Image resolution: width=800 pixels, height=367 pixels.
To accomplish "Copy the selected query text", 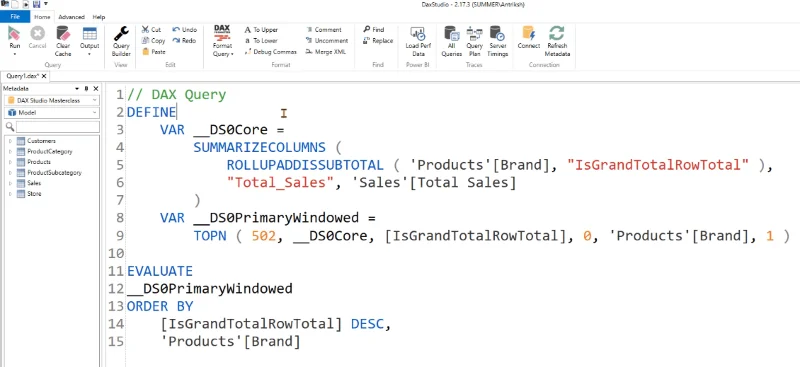I will pyautogui.click(x=153, y=40).
